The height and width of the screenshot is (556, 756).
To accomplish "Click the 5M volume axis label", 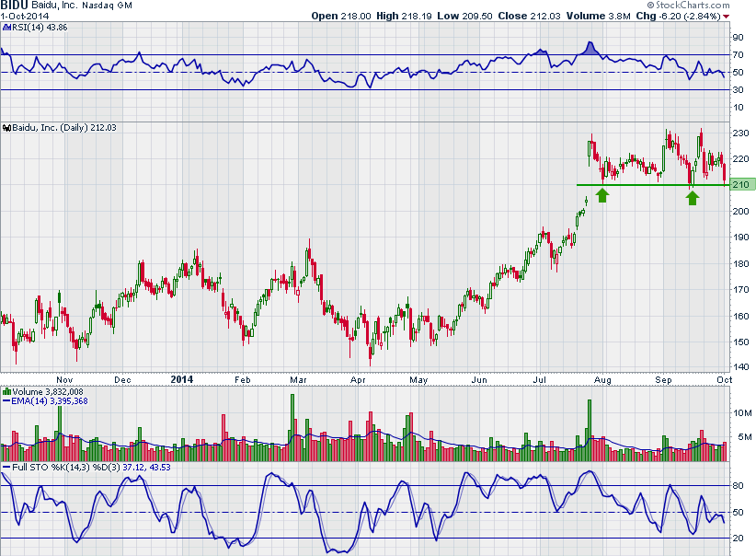I will (x=745, y=436).
